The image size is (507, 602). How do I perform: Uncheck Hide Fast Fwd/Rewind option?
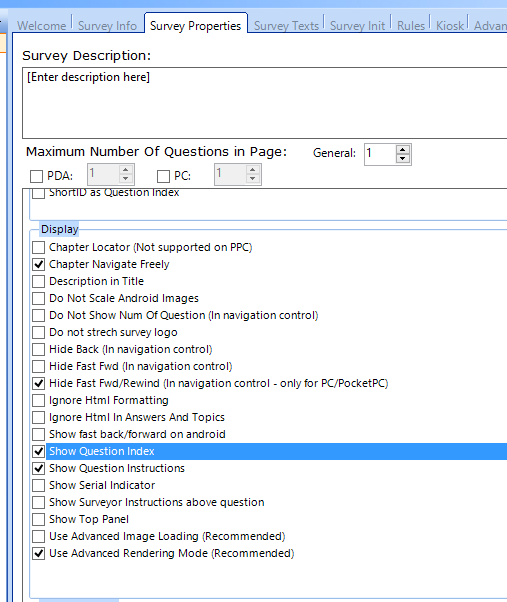point(38,384)
